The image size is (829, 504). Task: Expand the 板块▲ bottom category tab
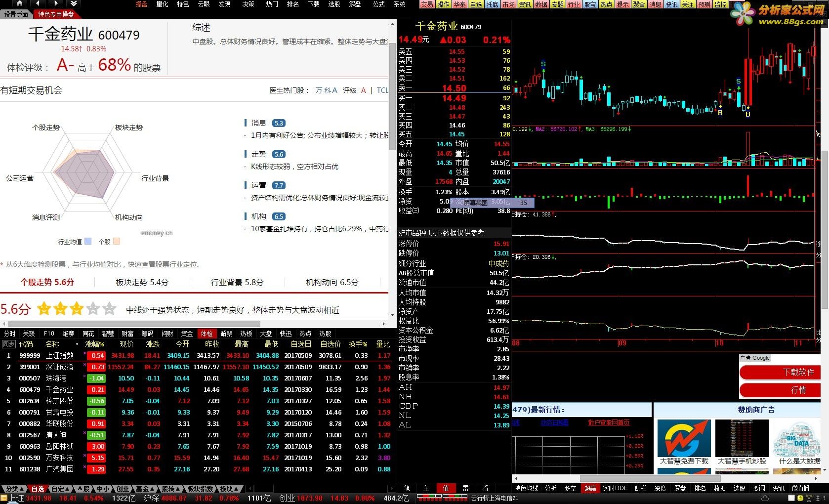pos(229,489)
